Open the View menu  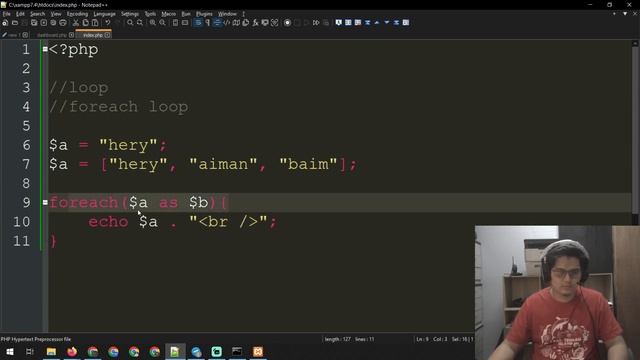coord(56,14)
